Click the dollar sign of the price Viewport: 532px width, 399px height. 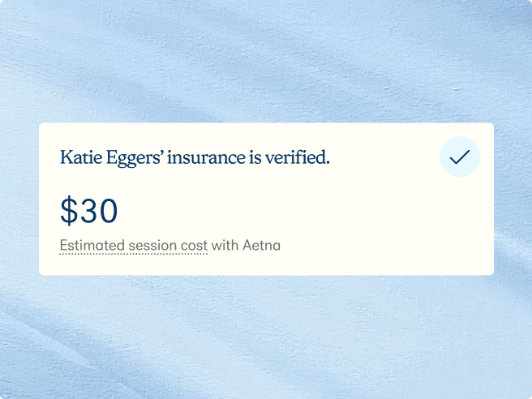click(69, 212)
